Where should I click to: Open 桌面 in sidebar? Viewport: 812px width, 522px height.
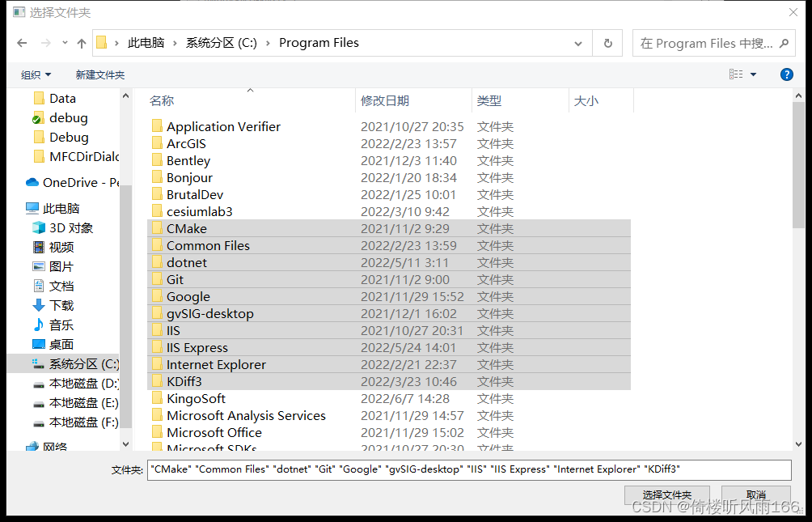pyautogui.click(x=53, y=345)
